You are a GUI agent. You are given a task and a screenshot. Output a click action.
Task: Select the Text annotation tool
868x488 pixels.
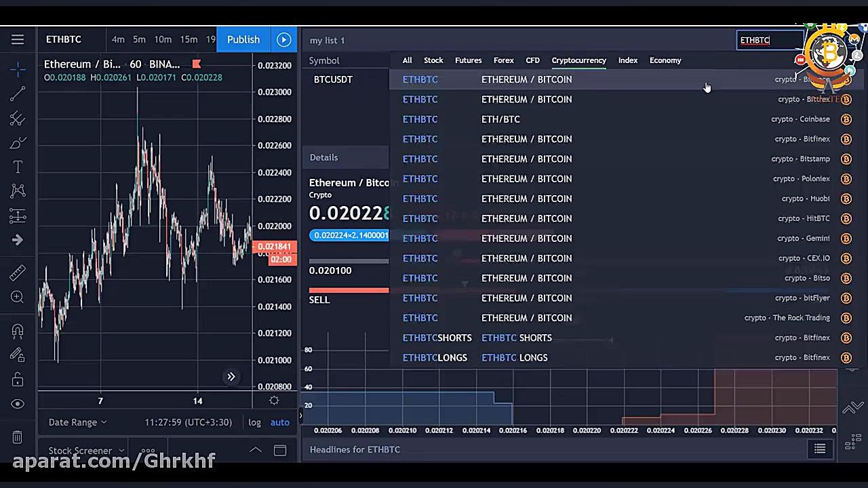tap(18, 167)
